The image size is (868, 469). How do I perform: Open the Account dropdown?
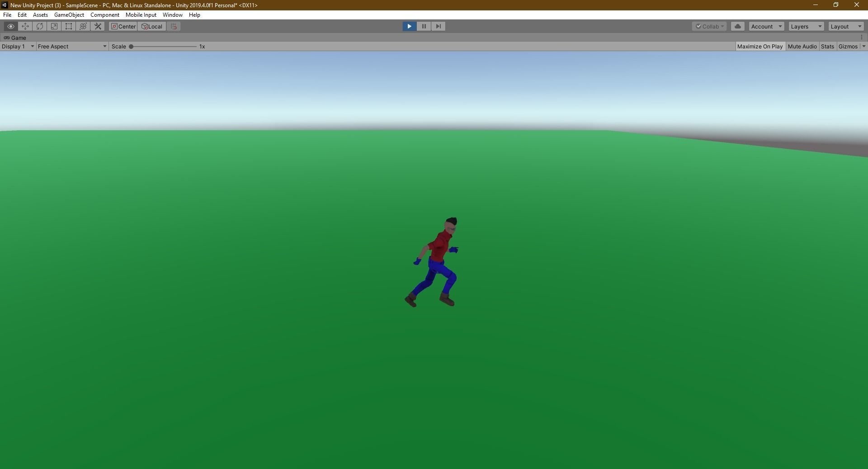[x=767, y=26]
